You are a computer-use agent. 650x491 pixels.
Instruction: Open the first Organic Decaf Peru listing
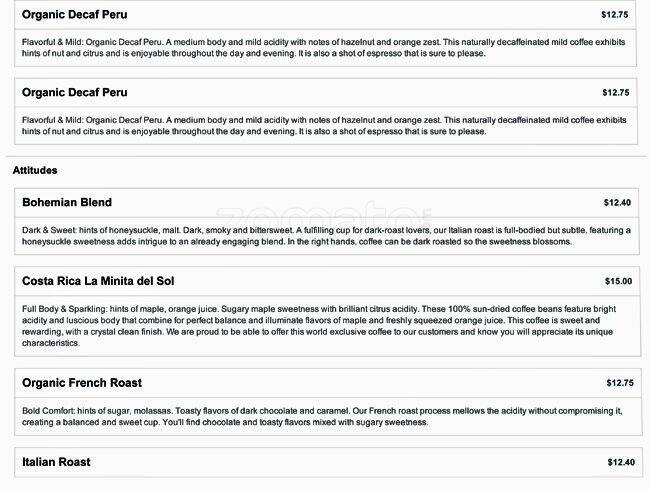(75, 15)
